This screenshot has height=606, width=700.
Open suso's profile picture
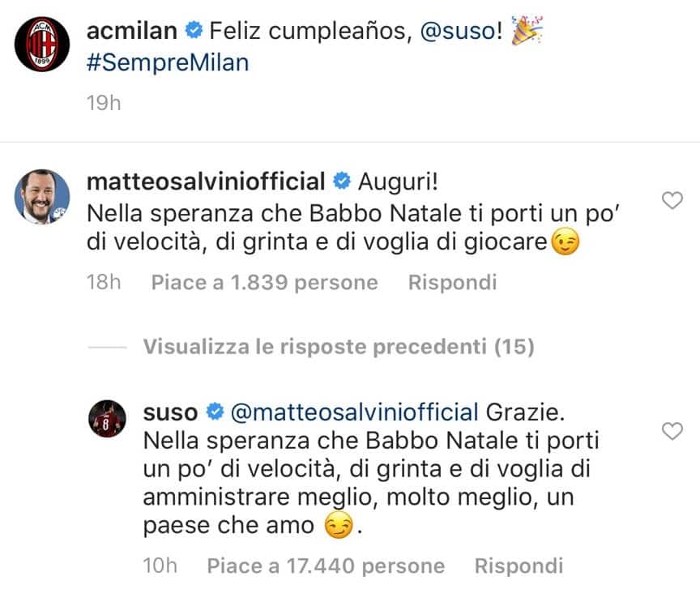coord(107,418)
